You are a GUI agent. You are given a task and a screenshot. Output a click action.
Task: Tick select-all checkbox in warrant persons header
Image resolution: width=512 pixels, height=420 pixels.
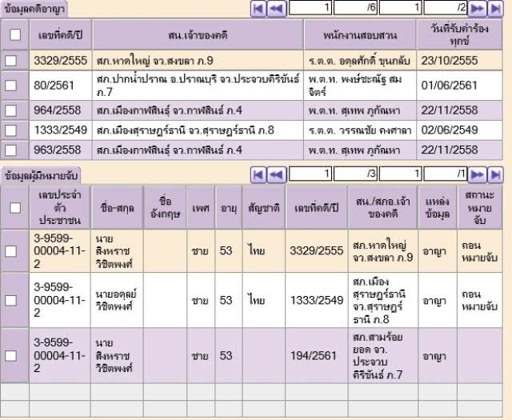tap(15, 208)
